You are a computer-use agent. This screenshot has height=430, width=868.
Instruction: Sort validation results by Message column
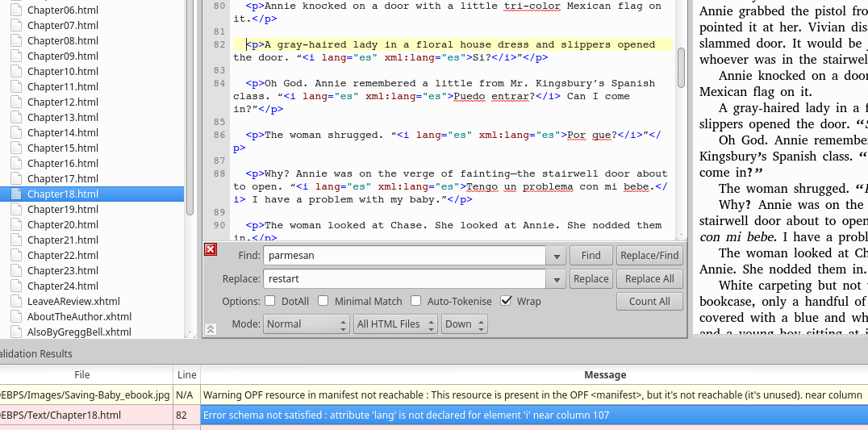(x=605, y=374)
